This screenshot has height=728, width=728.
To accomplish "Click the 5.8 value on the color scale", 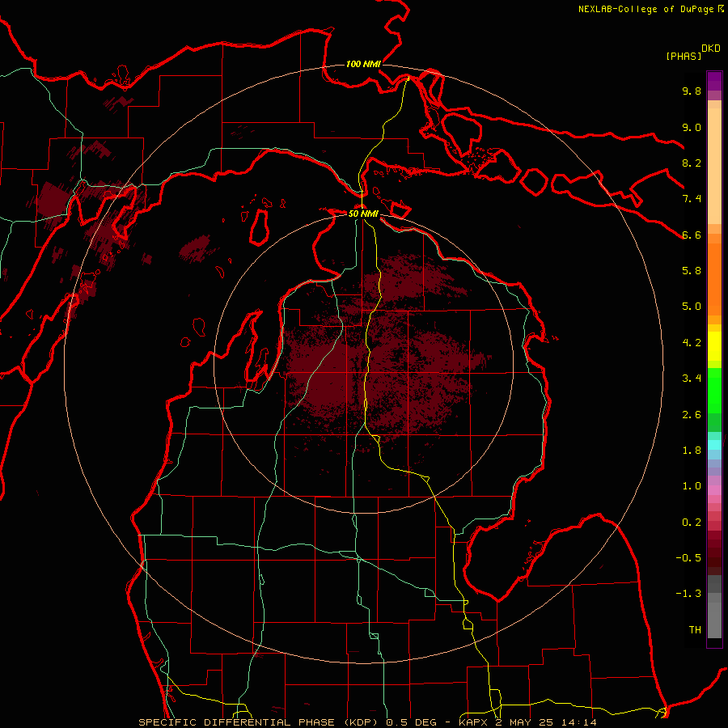I will [692, 271].
